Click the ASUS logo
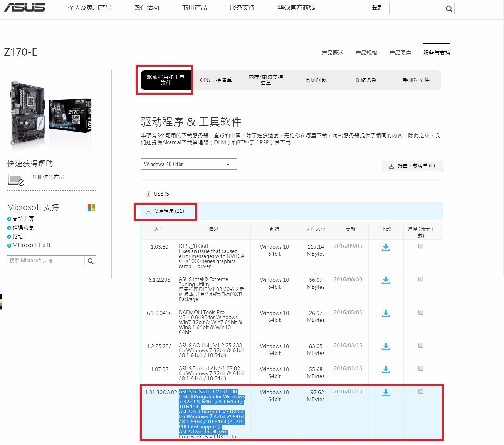Viewport: 504px width, 445px height. [25, 7]
